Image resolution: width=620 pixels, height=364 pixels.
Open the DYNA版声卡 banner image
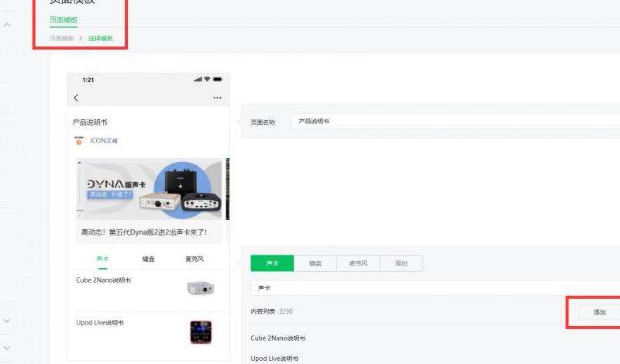point(149,189)
